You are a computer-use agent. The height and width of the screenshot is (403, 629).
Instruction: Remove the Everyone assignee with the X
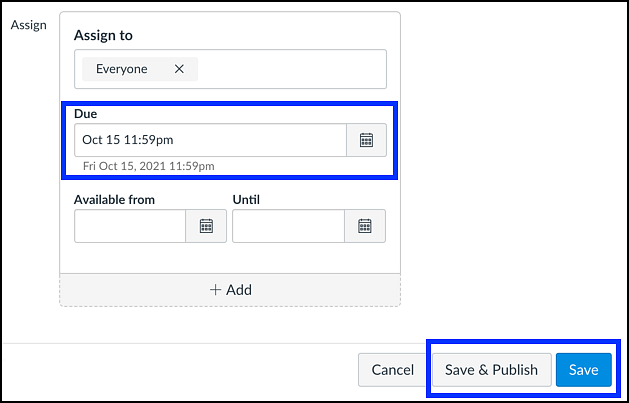(x=179, y=69)
